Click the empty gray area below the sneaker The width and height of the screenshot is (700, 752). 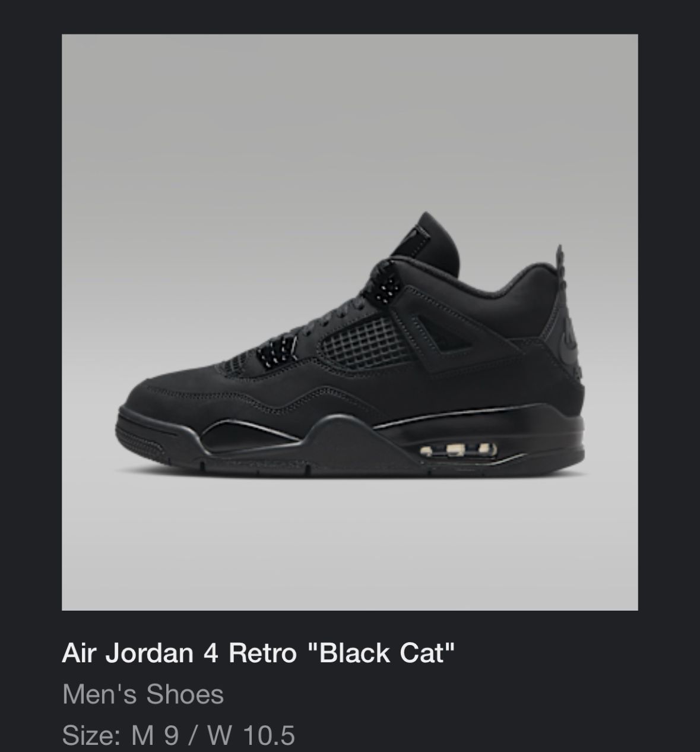[350, 541]
